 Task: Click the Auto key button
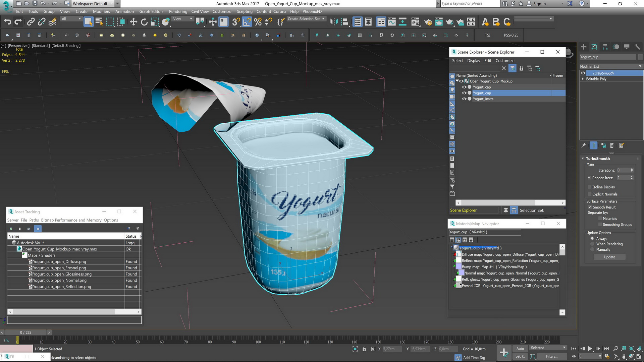[x=520, y=349]
